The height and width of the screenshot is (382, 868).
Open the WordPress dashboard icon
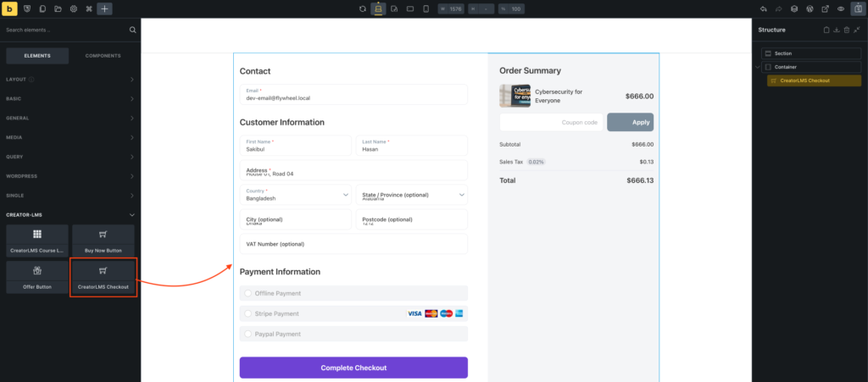(x=810, y=8)
